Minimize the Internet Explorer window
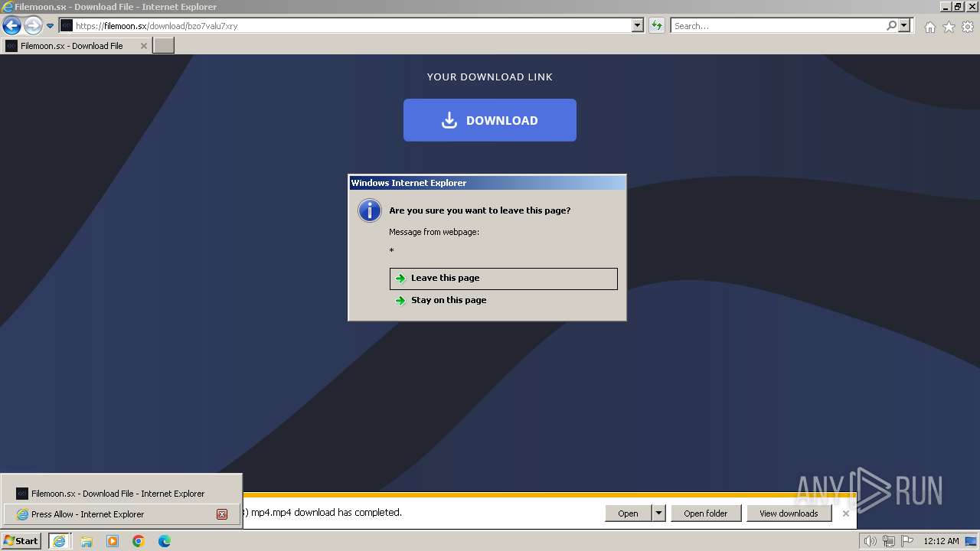The height and width of the screenshot is (551, 980). [946, 6]
